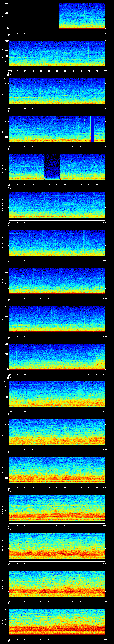Click the '8:04:00' start time label
The width and height of the screenshot is (114, 644).
[x=9, y=33]
